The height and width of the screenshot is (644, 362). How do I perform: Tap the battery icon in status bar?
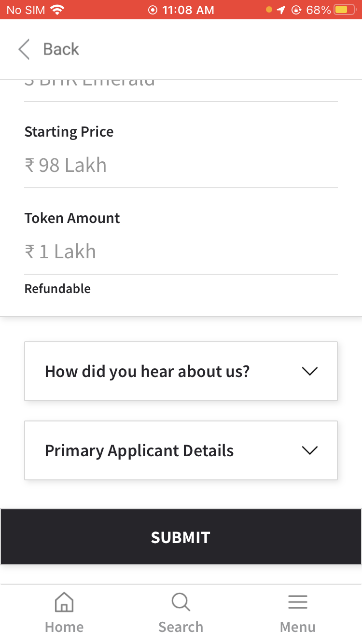pyautogui.click(x=345, y=10)
